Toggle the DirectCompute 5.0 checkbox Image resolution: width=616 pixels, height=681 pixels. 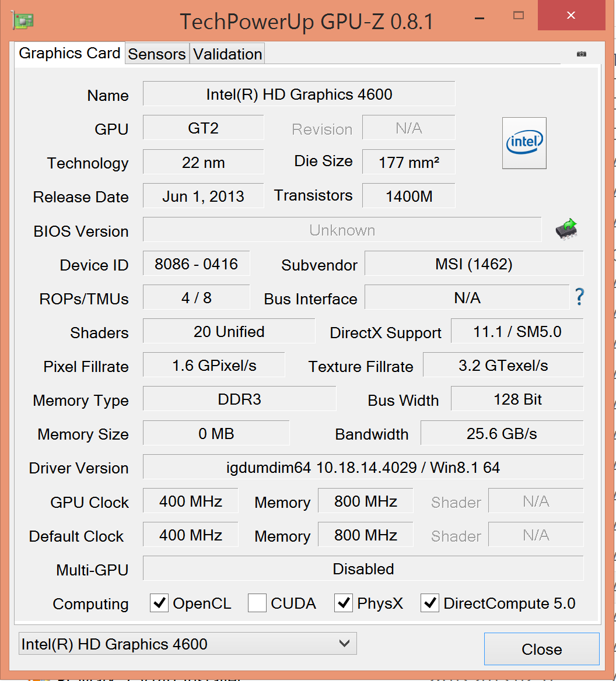(x=430, y=603)
